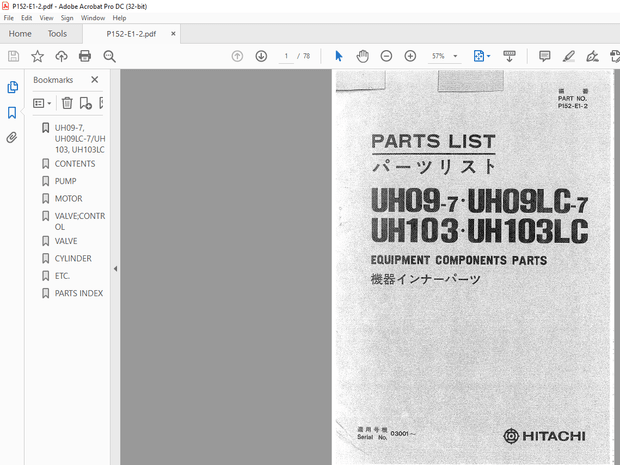Zoom in with plus button

410,56
